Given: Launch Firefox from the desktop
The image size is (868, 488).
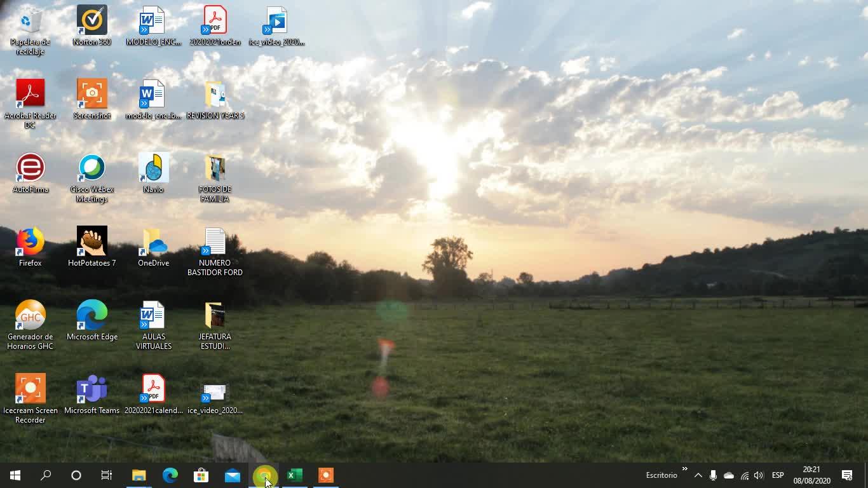Looking at the screenshot, I should click(30, 247).
